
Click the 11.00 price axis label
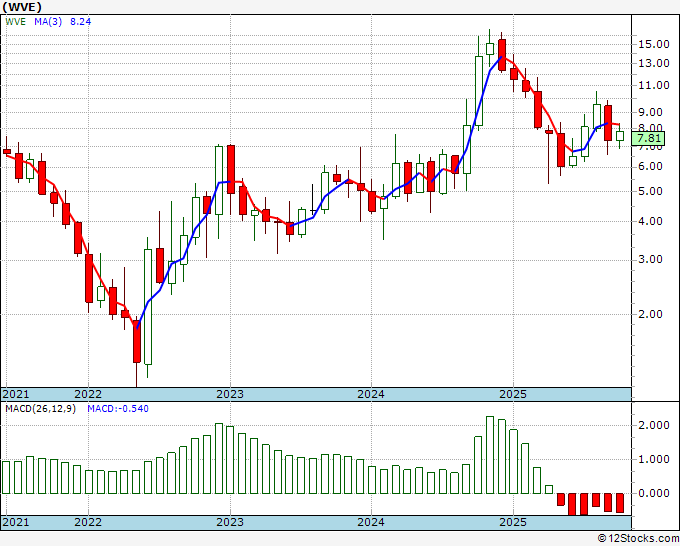[x=654, y=85]
